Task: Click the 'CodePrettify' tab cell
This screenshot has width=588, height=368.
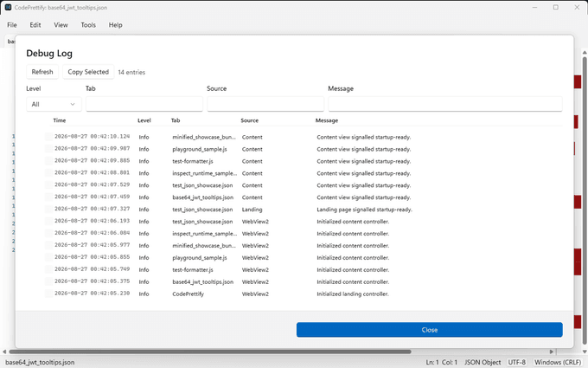Action: point(188,294)
